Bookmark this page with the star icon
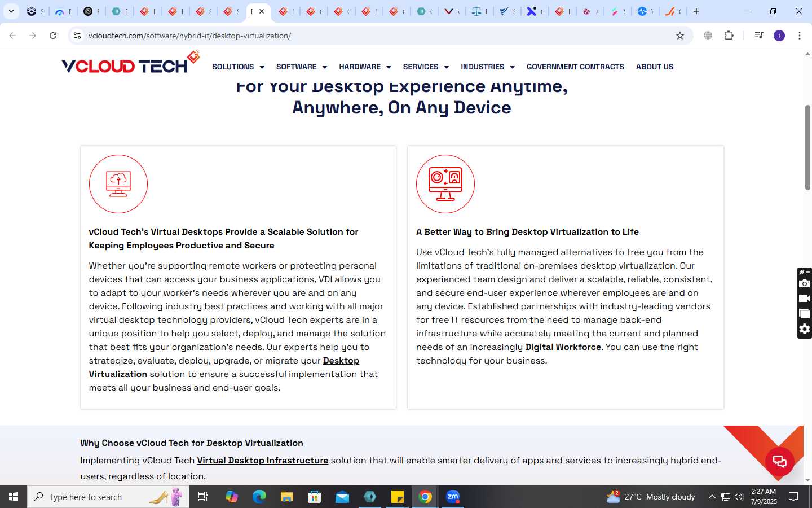Screen dimensions: 812x508 (680, 36)
